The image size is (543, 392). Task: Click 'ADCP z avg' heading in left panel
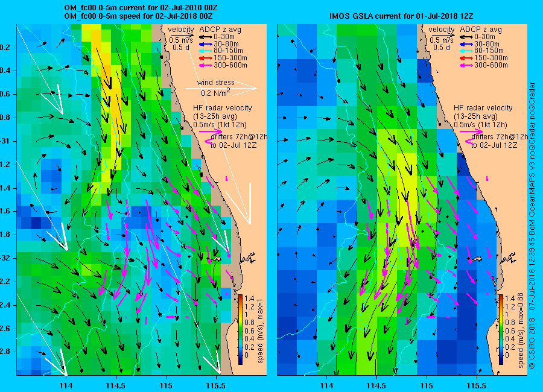220,30
